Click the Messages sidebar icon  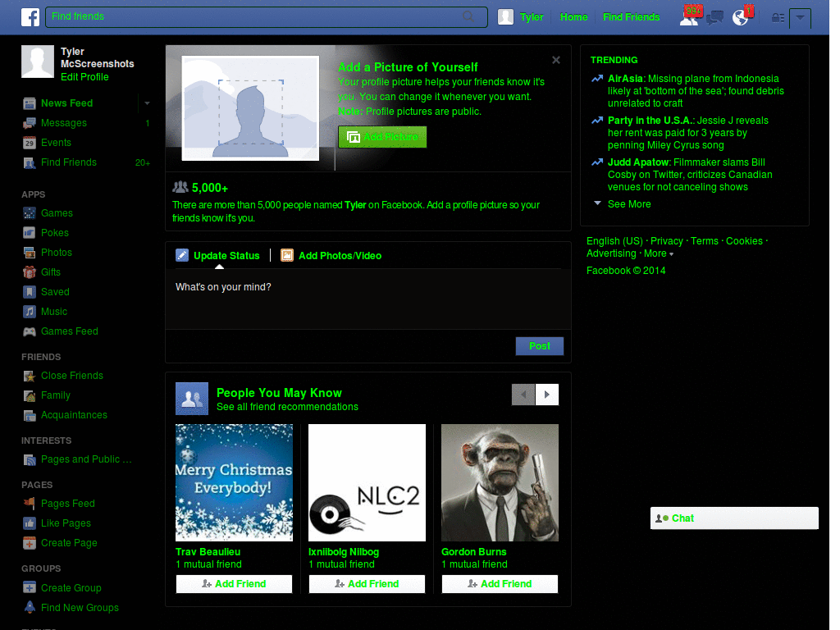(x=30, y=123)
